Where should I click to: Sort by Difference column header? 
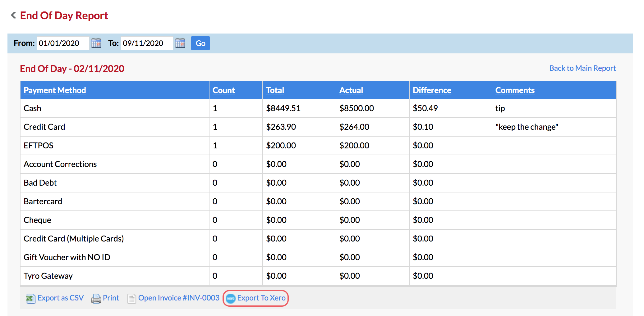(432, 90)
